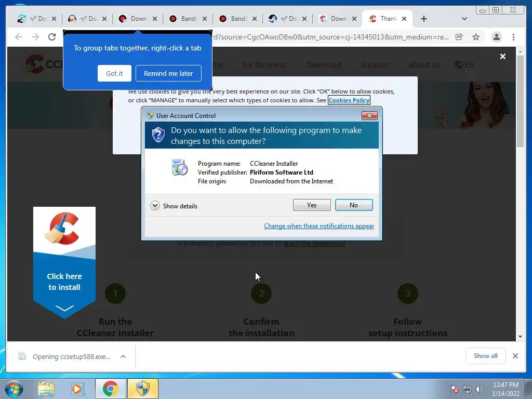Click the share page icon in address bar

(459, 37)
